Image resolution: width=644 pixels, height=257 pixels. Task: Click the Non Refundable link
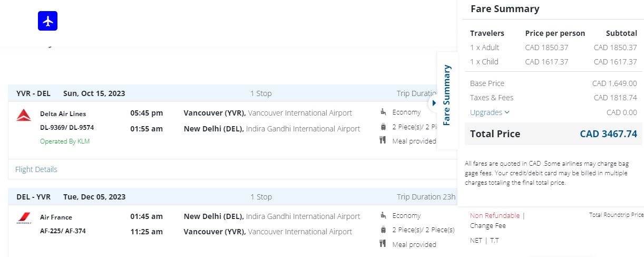[x=495, y=215]
